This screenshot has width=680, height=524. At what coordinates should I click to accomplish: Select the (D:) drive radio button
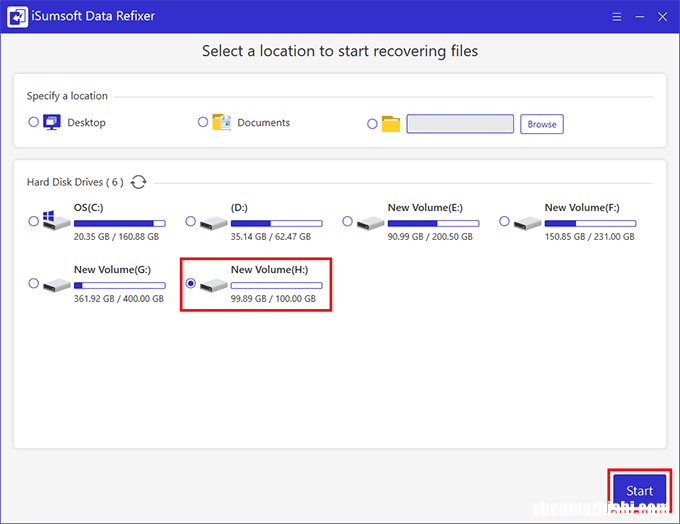pyautogui.click(x=190, y=221)
